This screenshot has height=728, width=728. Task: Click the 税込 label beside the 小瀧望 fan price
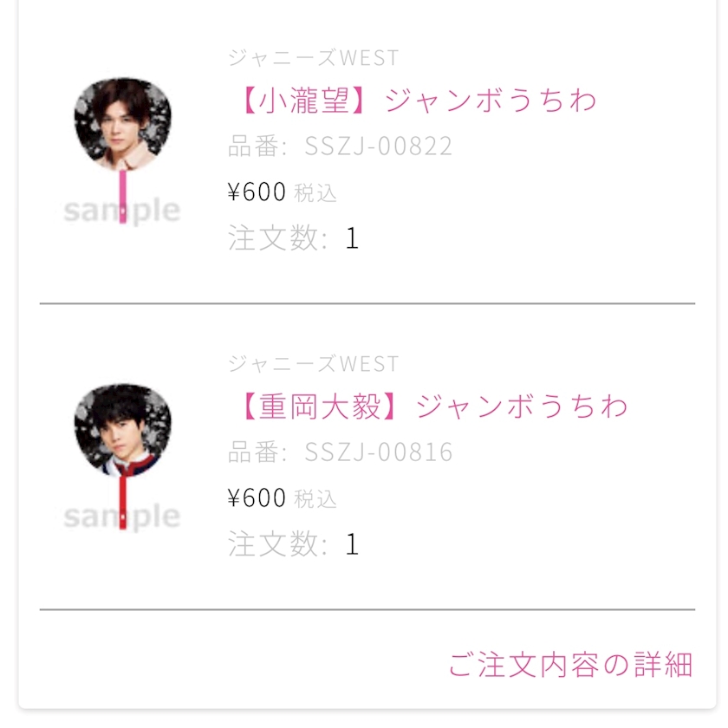pyautogui.click(x=315, y=194)
